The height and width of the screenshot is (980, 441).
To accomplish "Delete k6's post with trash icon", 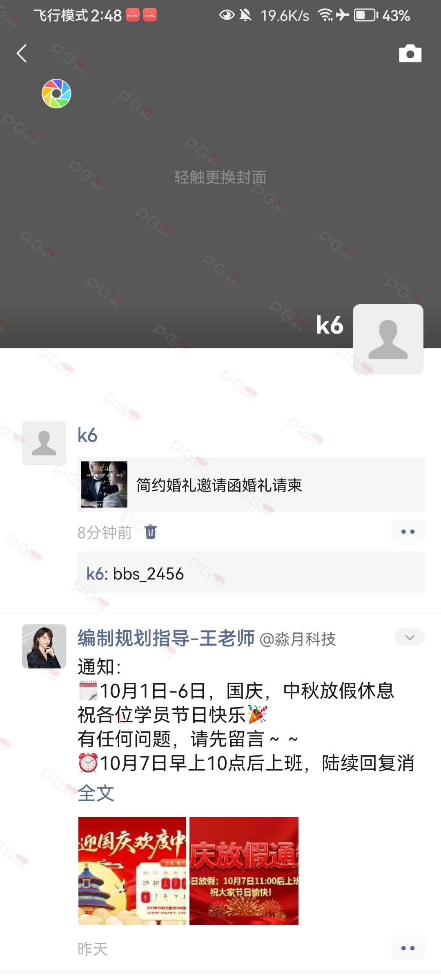I will coord(151,532).
